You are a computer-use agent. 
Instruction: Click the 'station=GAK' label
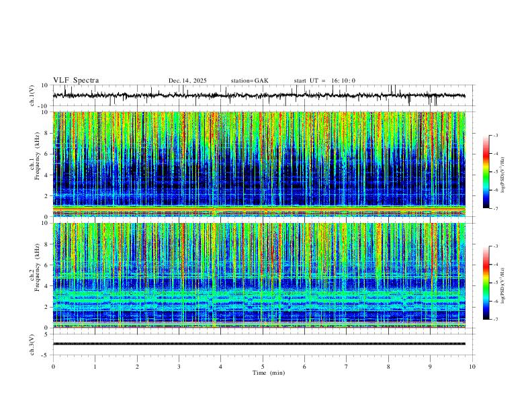(250, 81)
